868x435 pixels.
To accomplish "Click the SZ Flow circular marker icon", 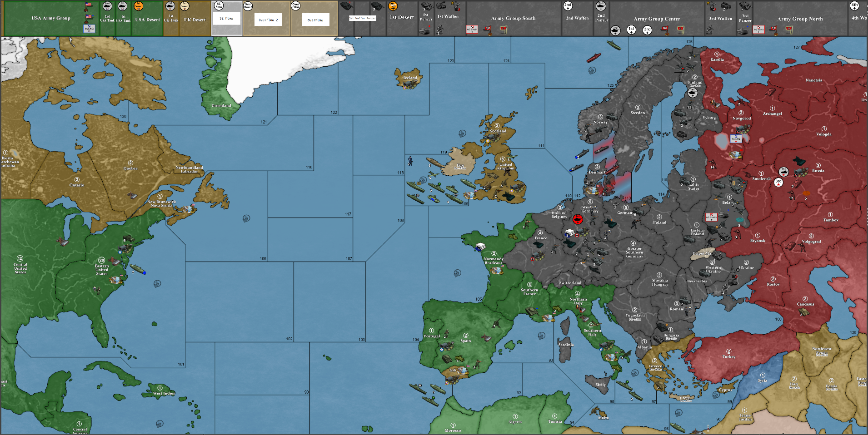I will tap(219, 6).
